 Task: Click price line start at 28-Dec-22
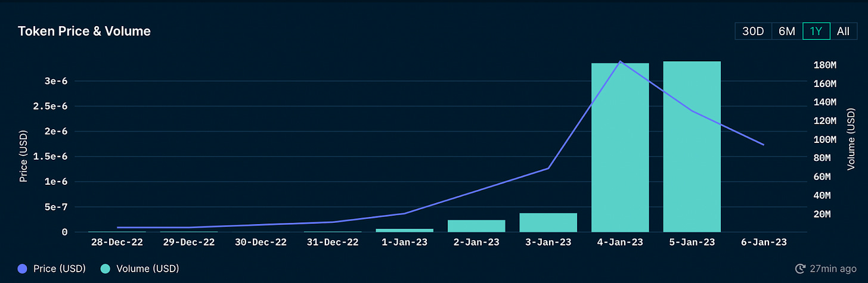[x=118, y=228]
